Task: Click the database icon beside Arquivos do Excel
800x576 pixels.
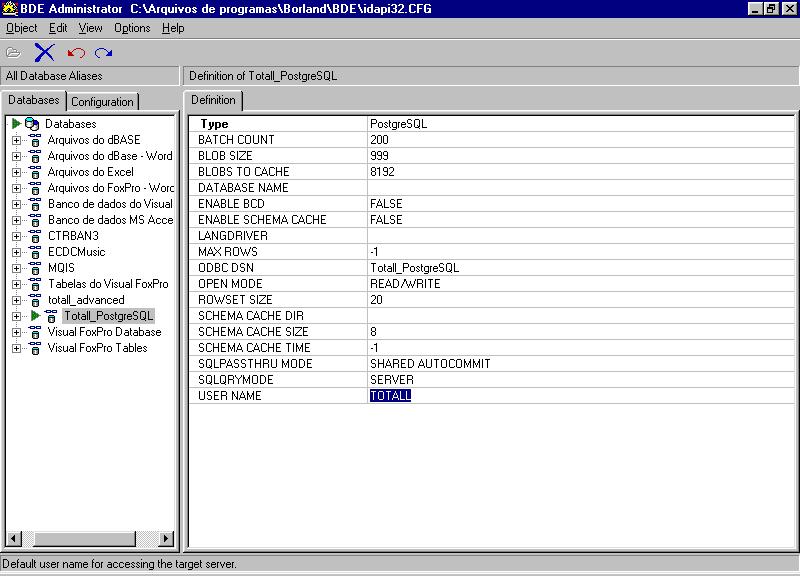Action: point(35,172)
